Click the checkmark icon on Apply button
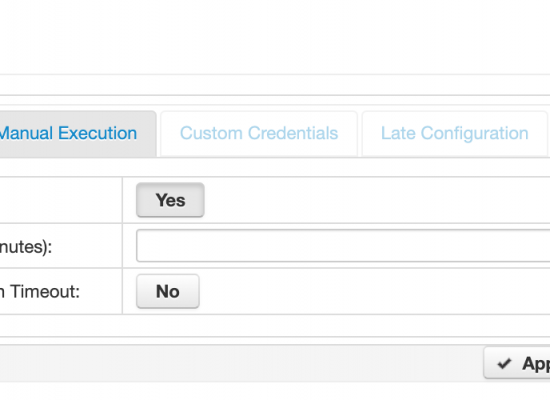The image size is (550, 400). pyautogui.click(x=504, y=364)
